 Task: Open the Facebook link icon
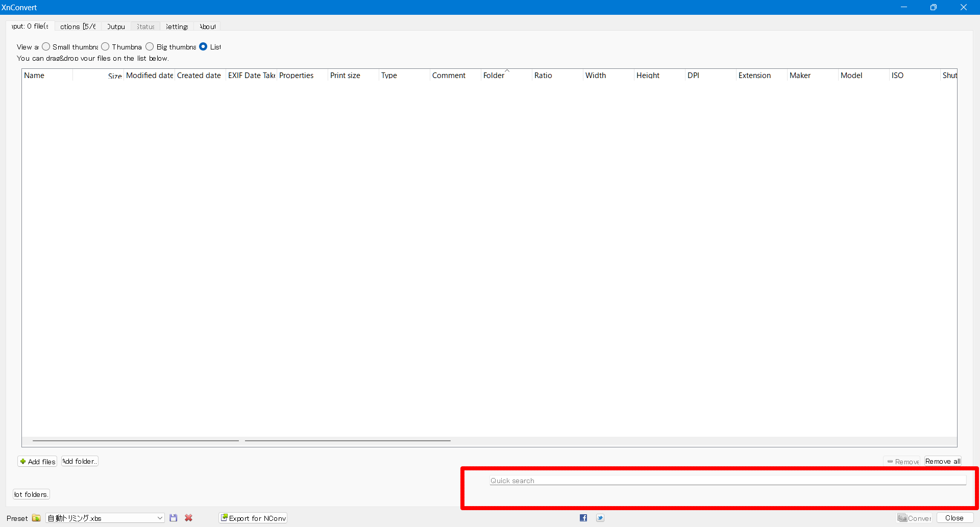click(x=583, y=518)
